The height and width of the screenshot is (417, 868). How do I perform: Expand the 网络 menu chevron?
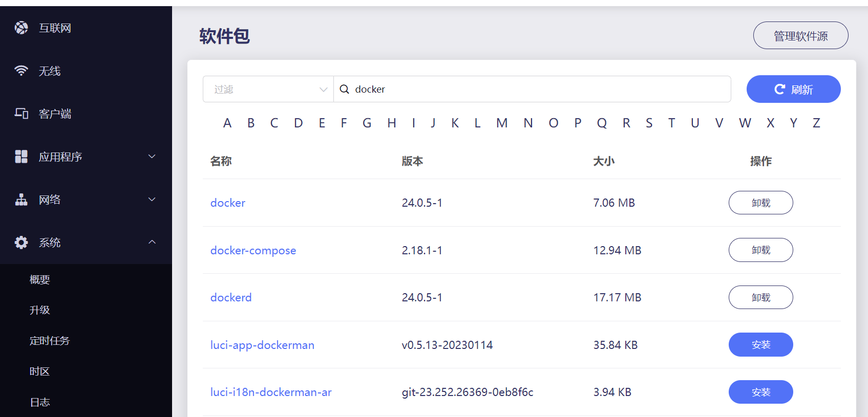(152, 200)
